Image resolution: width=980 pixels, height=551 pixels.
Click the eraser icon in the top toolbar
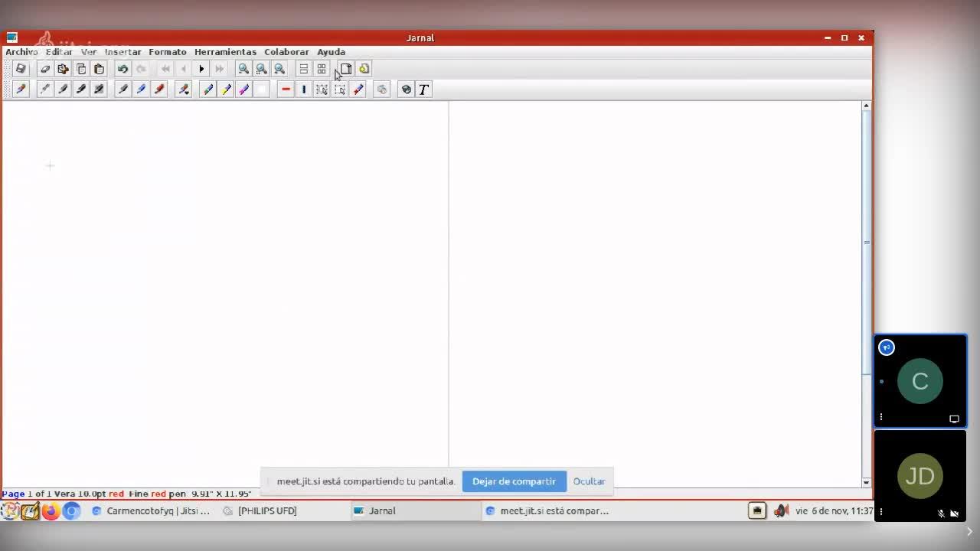tap(45, 69)
